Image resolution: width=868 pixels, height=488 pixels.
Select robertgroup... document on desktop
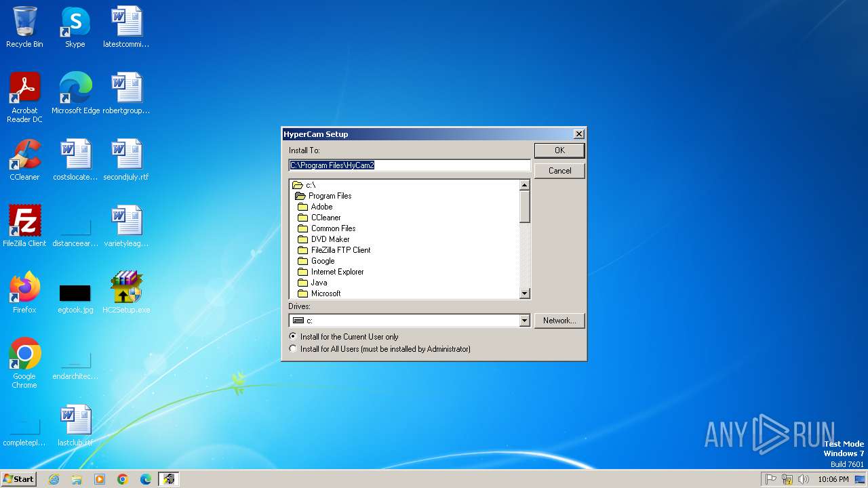126,94
